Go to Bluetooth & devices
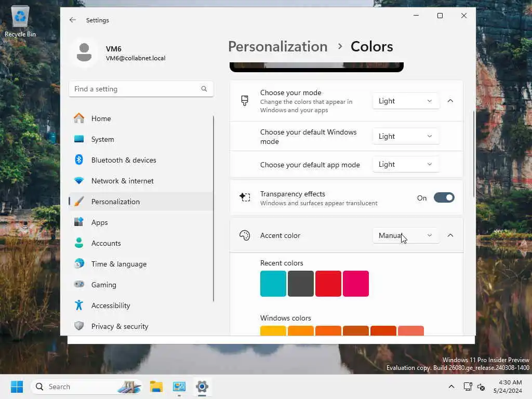Screen dimensions: 532x399 point(141,160)
